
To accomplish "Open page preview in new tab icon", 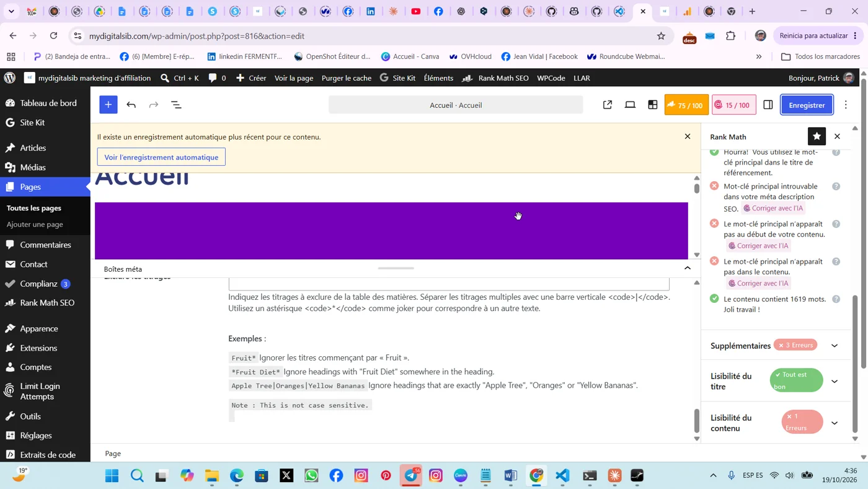I will (608, 105).
